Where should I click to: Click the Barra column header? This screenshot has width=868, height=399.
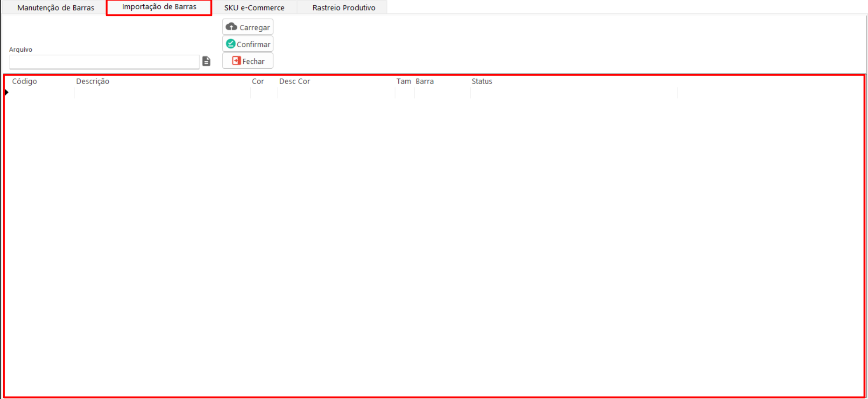click(424, 81)
